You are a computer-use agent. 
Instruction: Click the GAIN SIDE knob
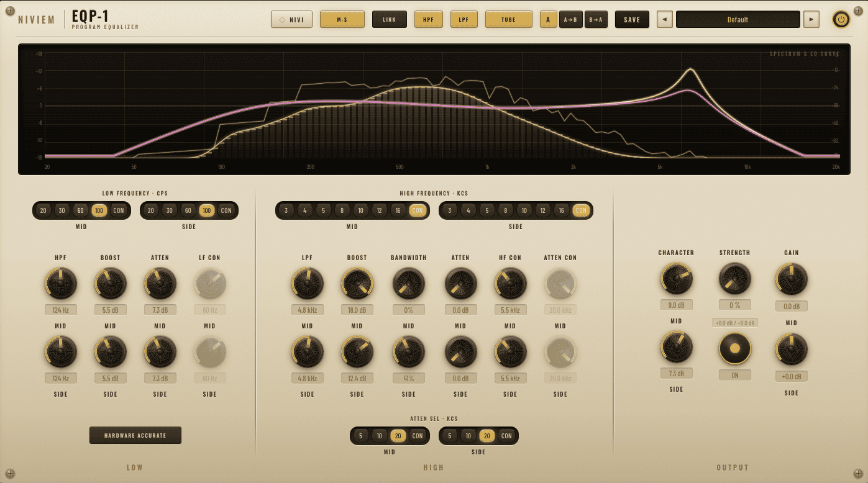coord(792,350)
